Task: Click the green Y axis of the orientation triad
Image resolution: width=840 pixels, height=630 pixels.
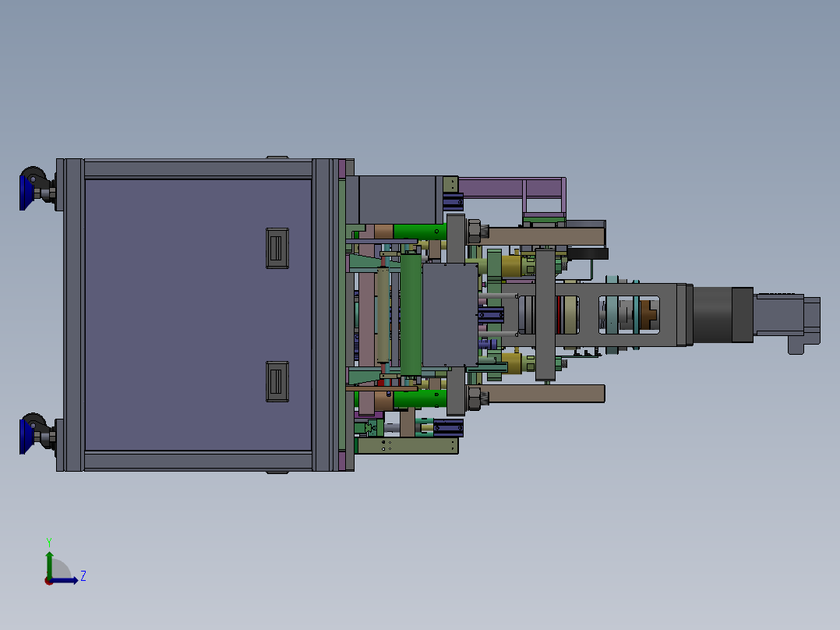Action: [49, 565]
